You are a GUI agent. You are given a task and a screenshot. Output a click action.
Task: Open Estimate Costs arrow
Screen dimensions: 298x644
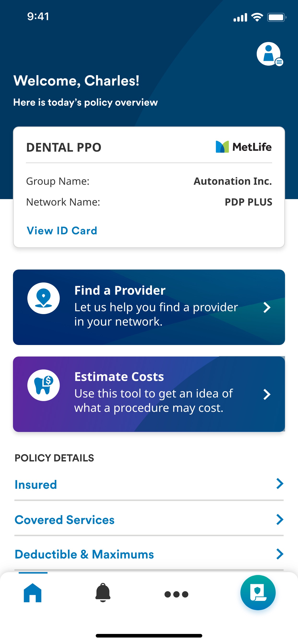pyautogui.click(x=267, y=395)
